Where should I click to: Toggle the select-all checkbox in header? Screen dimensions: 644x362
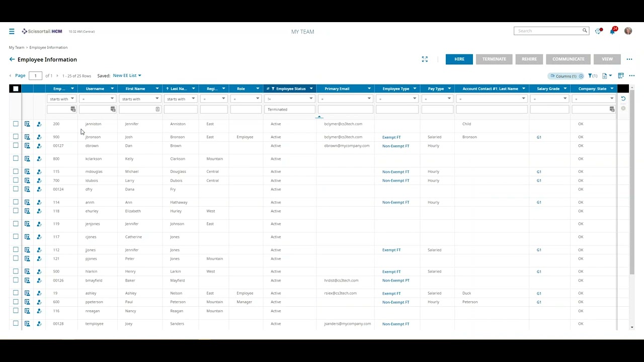16,88
